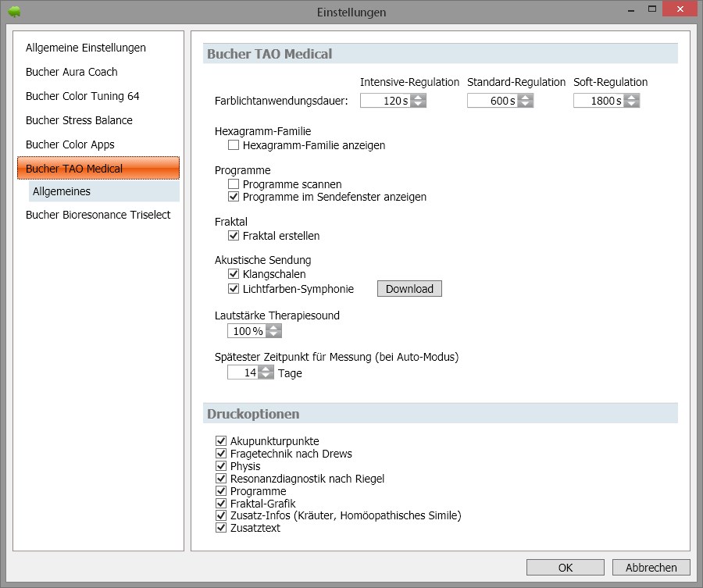
Task: Open Allgemeine Einstellungen section
Action: coord(86,48)
